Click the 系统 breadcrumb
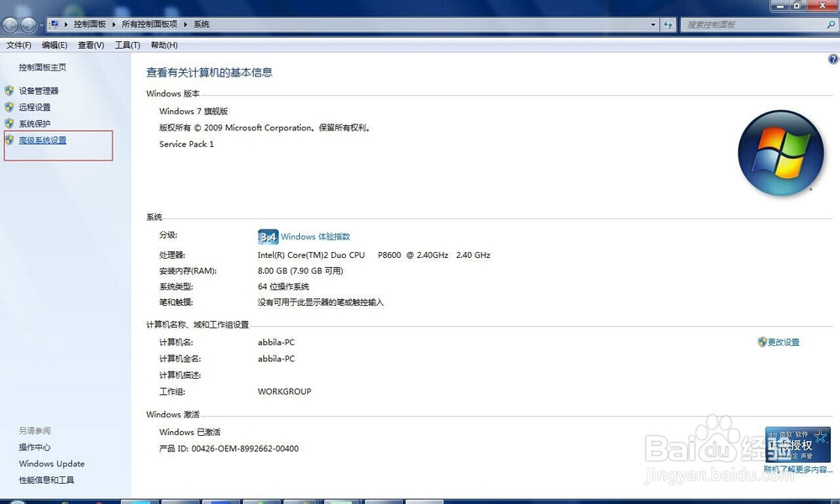840x504 pixels. click(x=202, y=24)
